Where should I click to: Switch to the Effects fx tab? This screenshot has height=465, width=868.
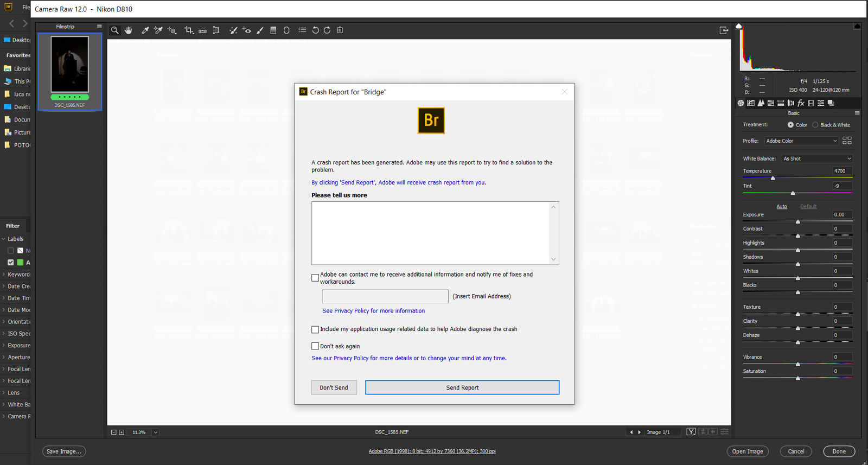coord(801,103)
